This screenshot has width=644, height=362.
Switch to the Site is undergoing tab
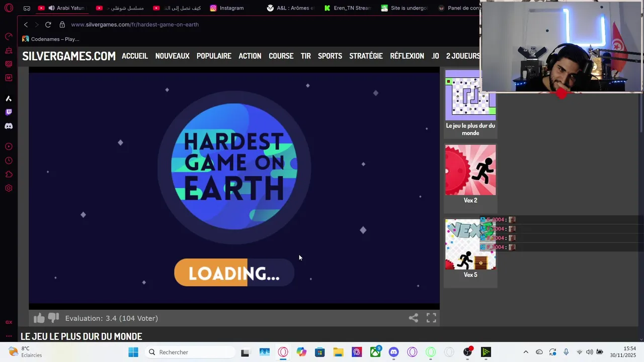tap(406, 8)
